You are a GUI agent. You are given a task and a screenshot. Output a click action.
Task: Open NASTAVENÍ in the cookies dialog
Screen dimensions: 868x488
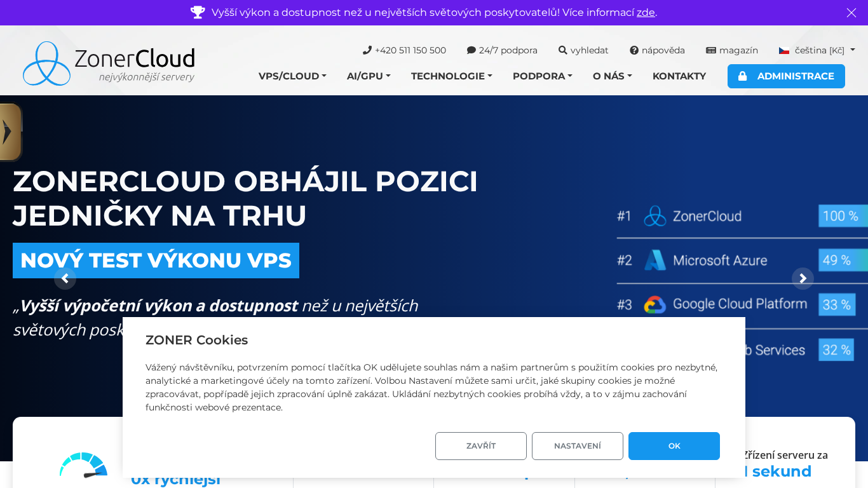coord(578,446)
